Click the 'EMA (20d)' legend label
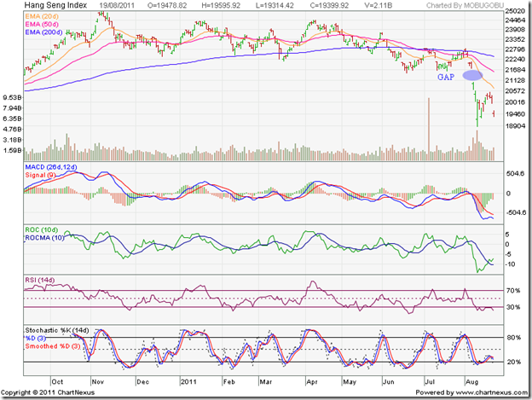The width and height of the screenshot is (532, 400). 42,16
